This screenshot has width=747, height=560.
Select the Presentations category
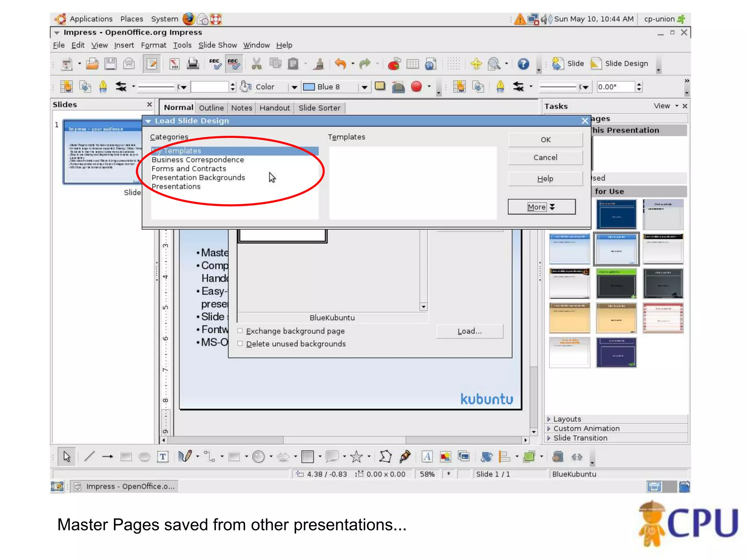[176, 186]
